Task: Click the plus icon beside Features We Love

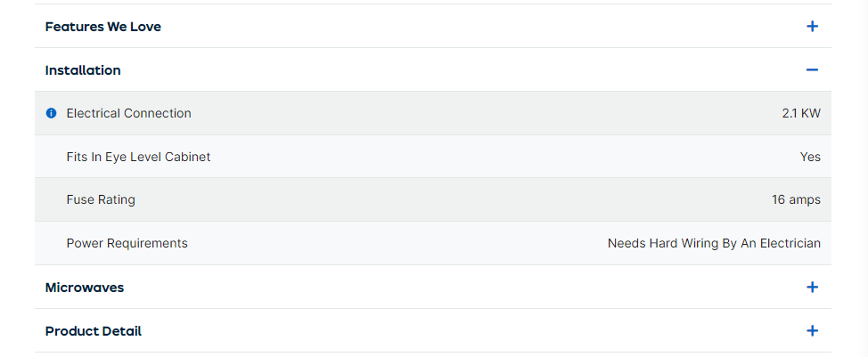Action: coord(812,27)
